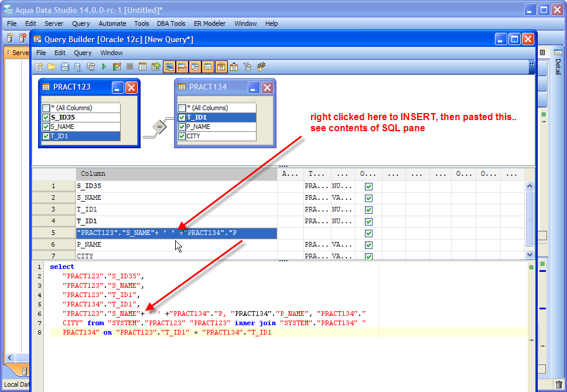Click the Open folder toolbar icon

pos(52,67)
